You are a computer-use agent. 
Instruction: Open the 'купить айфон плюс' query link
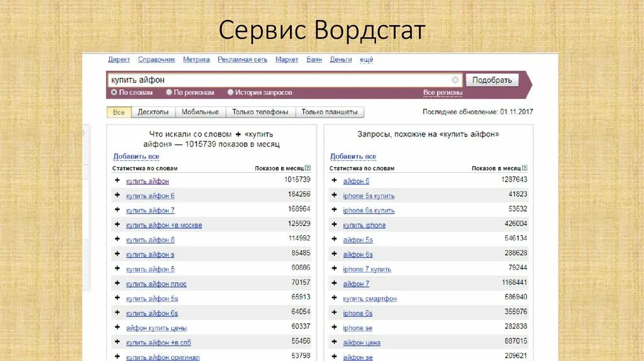[x=156, y=284]
